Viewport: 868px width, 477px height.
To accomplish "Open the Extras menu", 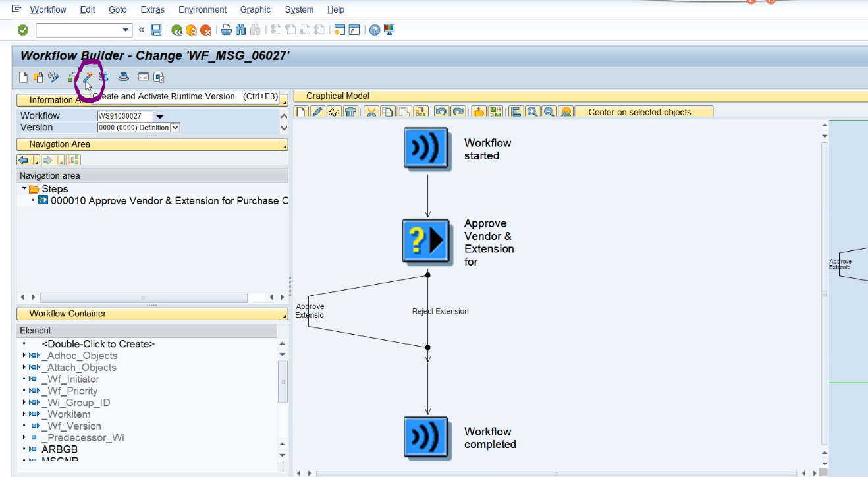I will (x=152, y=9).
